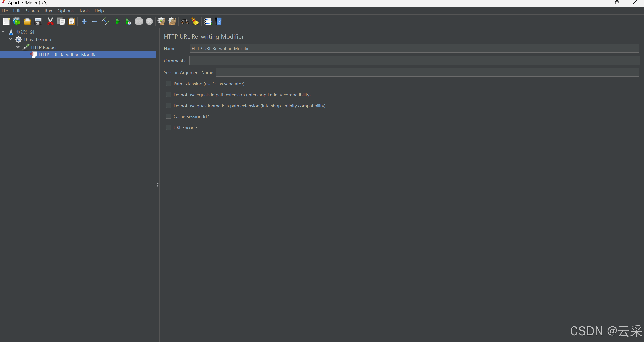Screen dimensions: 644x342
Task: Expand all nodes with the plus icon
Action: pos(84,21)
